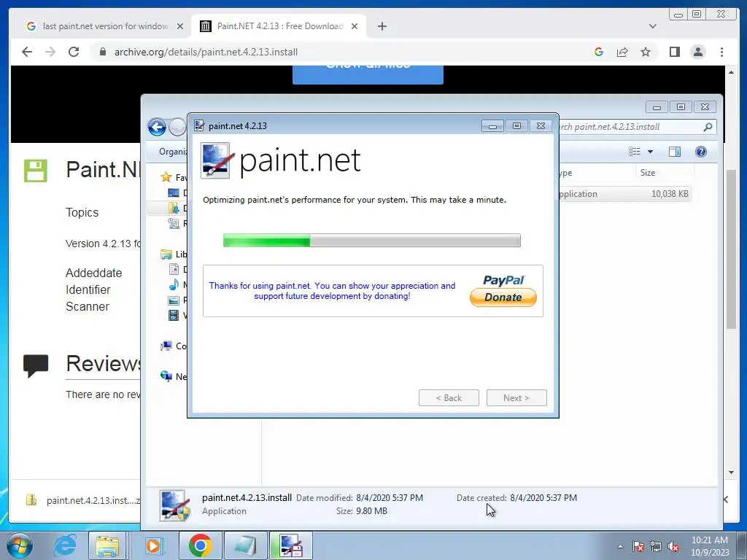
Task: Click the paint.net 4.2.13 title bar icon
Action: point(199,125)
